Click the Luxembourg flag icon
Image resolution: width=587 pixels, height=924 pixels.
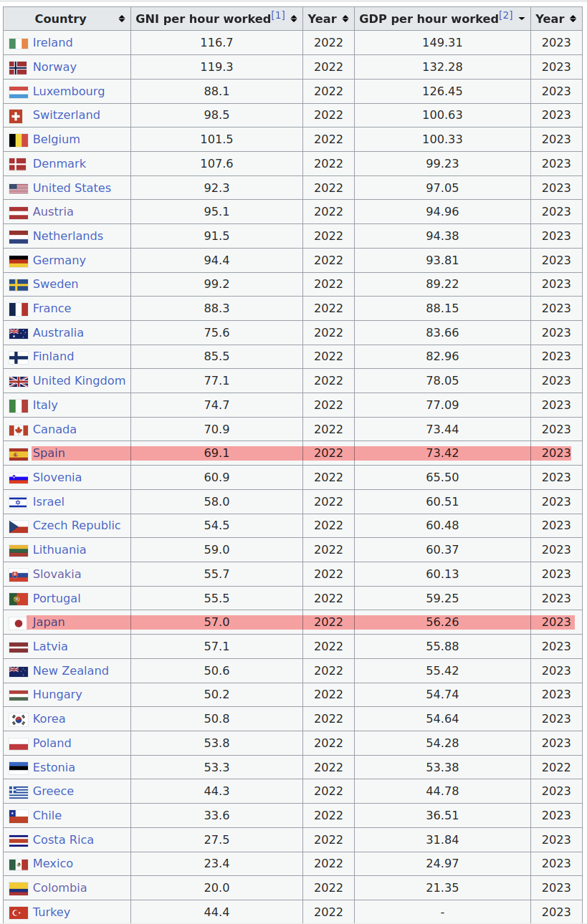(x=19, y=92)
